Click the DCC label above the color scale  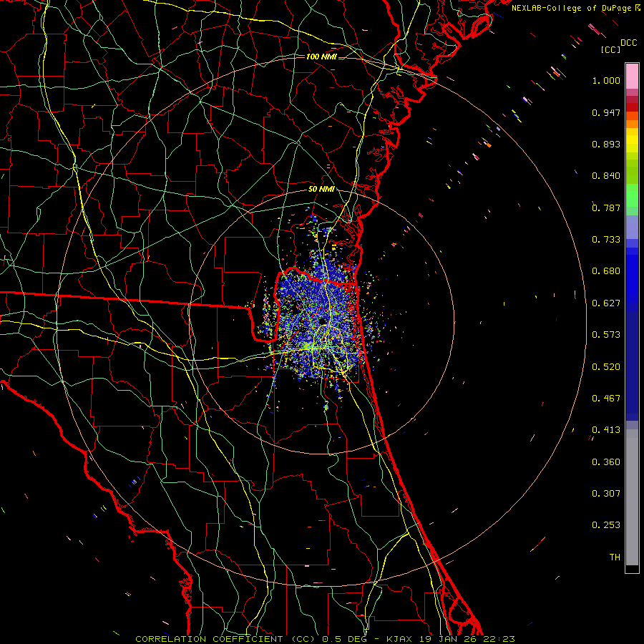tap(629, 43)
